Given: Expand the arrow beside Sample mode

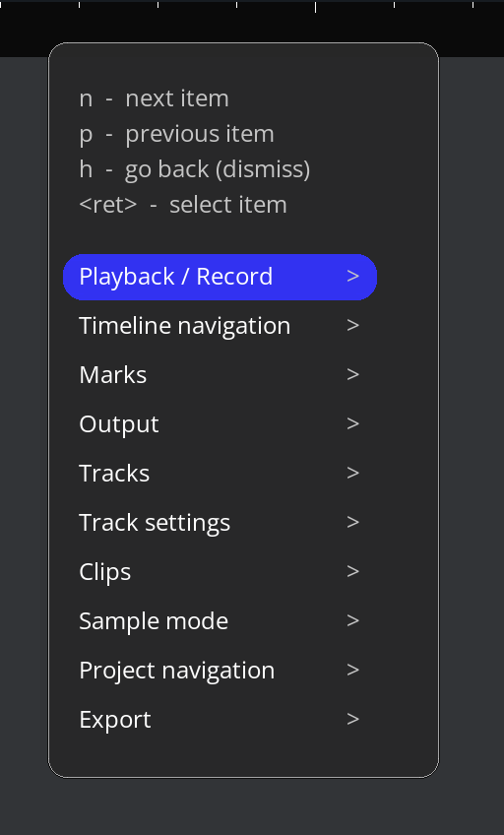Looking at the screenshot, I should point(352,620).
